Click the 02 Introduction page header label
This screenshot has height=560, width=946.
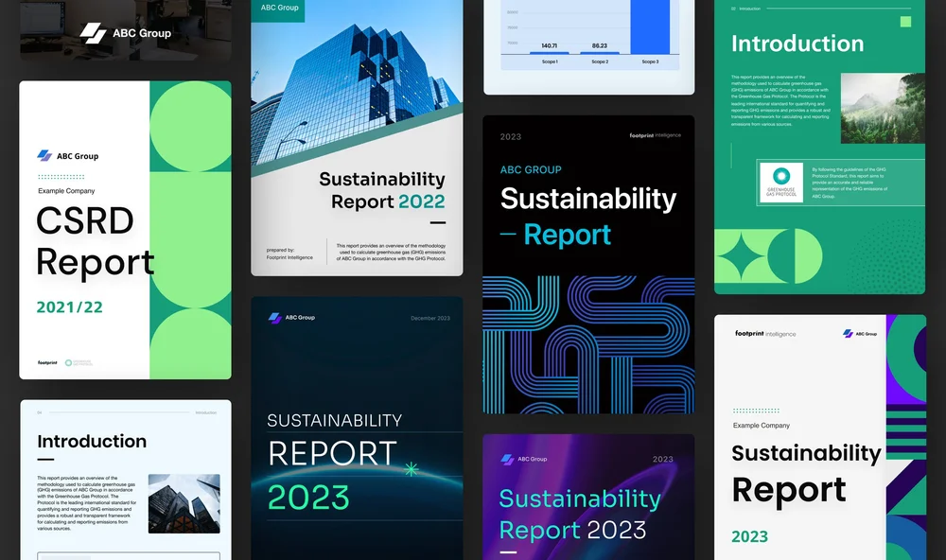(745, 8)
